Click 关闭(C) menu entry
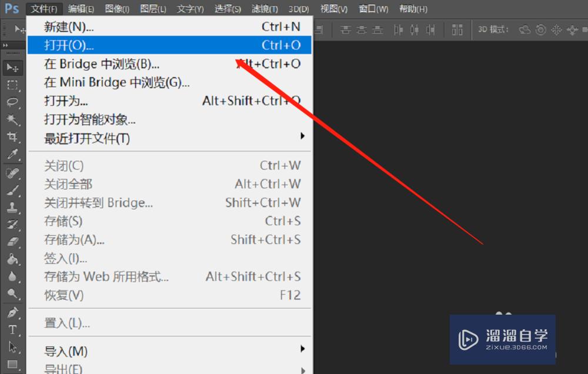 (169, 165)
